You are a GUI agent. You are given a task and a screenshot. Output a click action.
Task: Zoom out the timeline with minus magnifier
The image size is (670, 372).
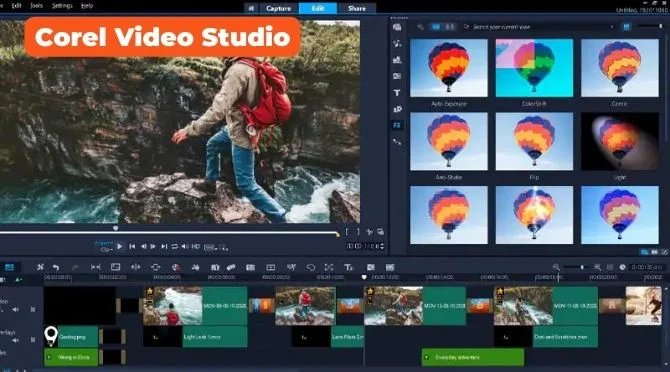click(556, 267)
